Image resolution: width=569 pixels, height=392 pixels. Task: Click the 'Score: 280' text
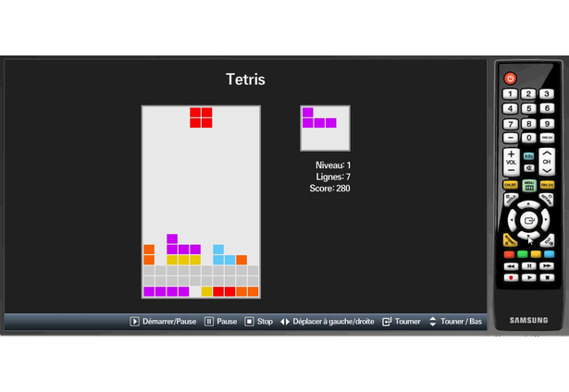(x=330, y=189)
